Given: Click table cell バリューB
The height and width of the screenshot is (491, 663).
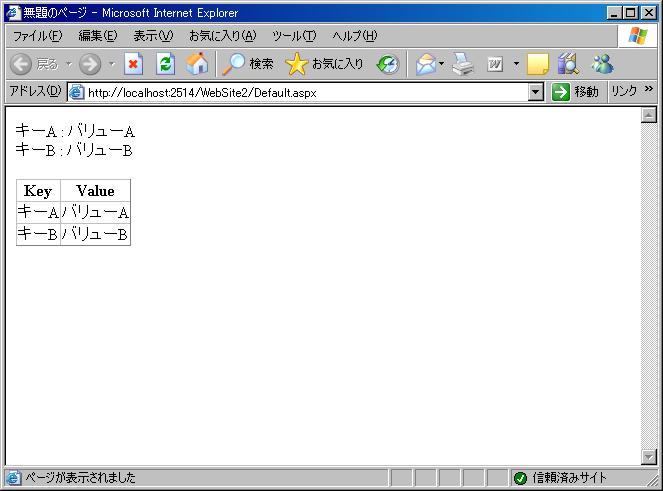Looking at the screenshot, I should tap(95, 234).
